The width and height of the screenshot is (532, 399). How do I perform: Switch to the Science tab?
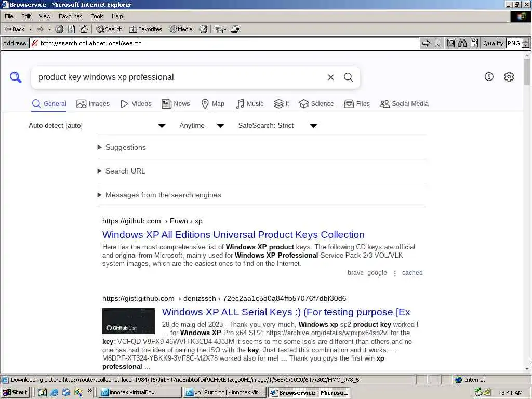pos(316,104)
